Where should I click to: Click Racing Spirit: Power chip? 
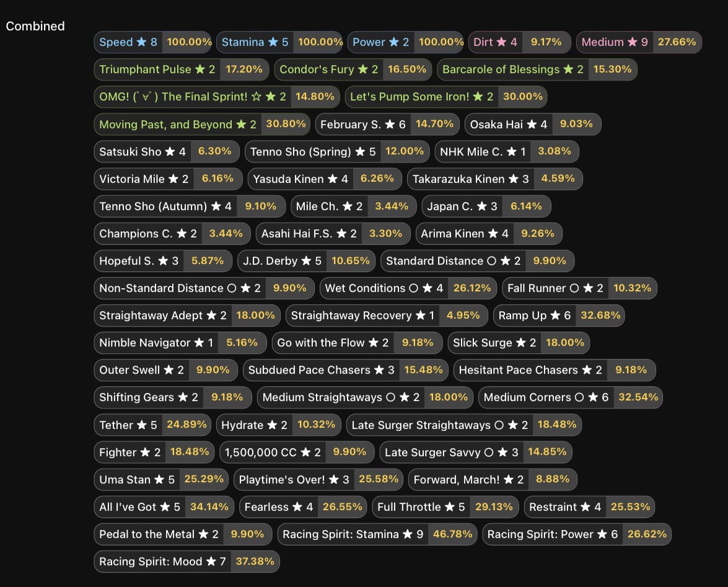[577, 534]
